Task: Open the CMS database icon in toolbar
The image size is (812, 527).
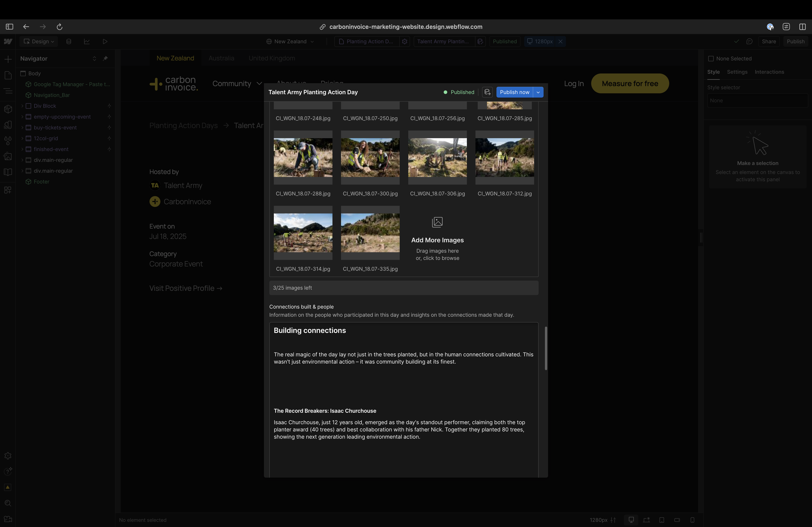Action: [69, 41]
